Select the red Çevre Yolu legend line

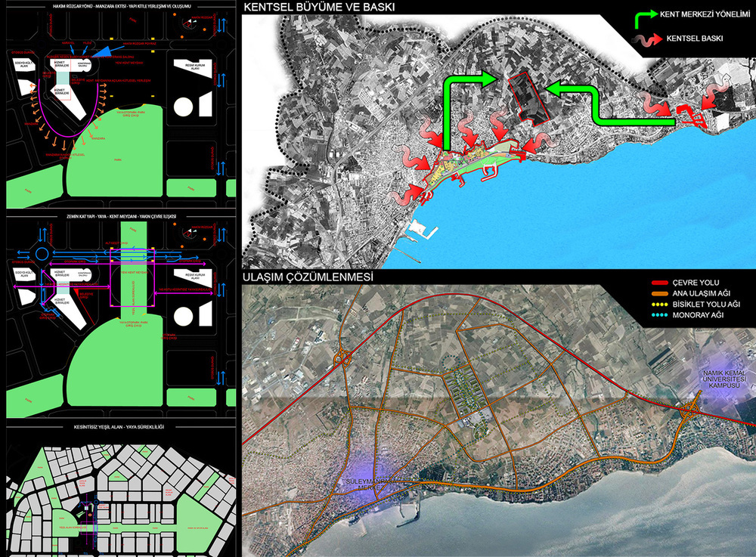tap(659, 283)
